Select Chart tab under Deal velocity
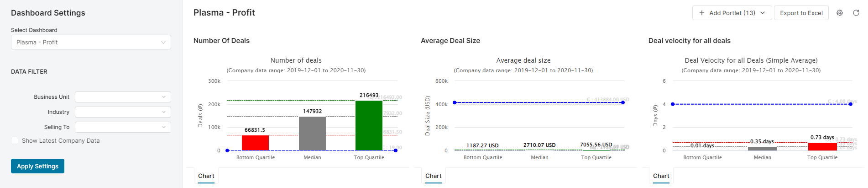This screenshot has height=188, width=868. 661,176
